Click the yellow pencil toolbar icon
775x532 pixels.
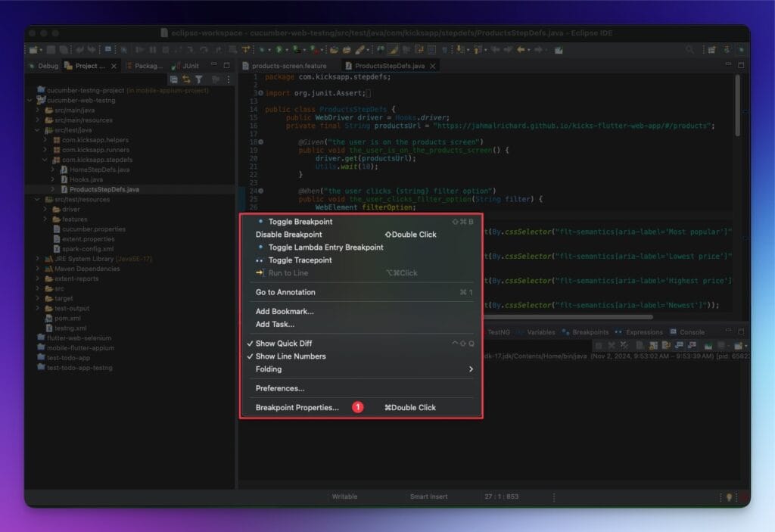[360, 49]
